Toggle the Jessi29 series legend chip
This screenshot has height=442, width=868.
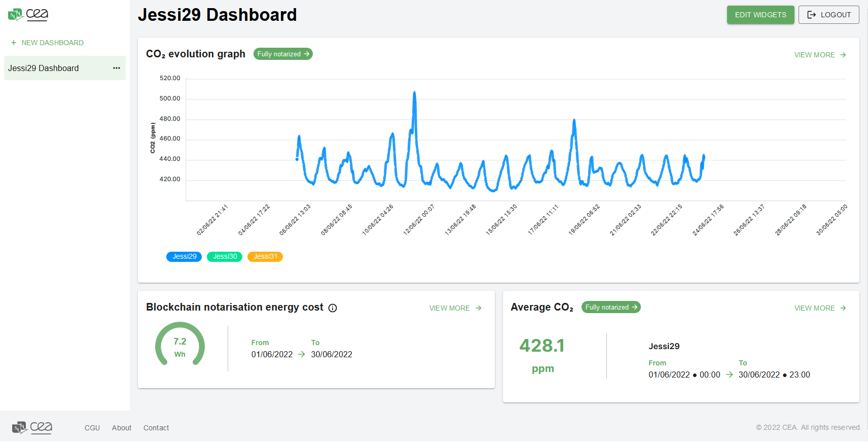tap(184, 257)
